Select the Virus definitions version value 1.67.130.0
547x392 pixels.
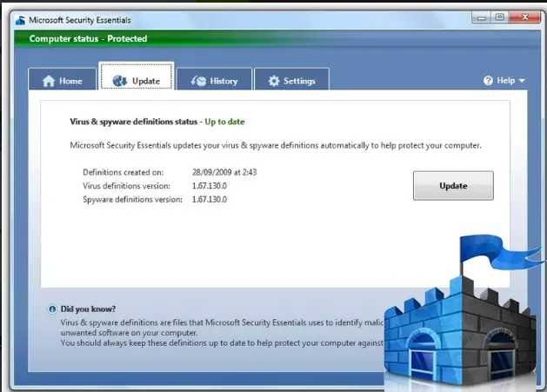tap(210, 186)
